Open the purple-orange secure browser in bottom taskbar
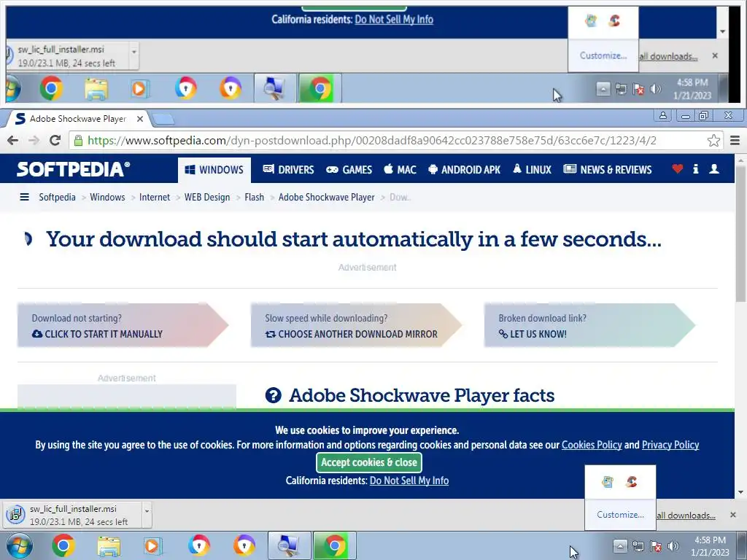Image resolution: width=747 pixels, height=560 pixels. click(x=244, y=545)
